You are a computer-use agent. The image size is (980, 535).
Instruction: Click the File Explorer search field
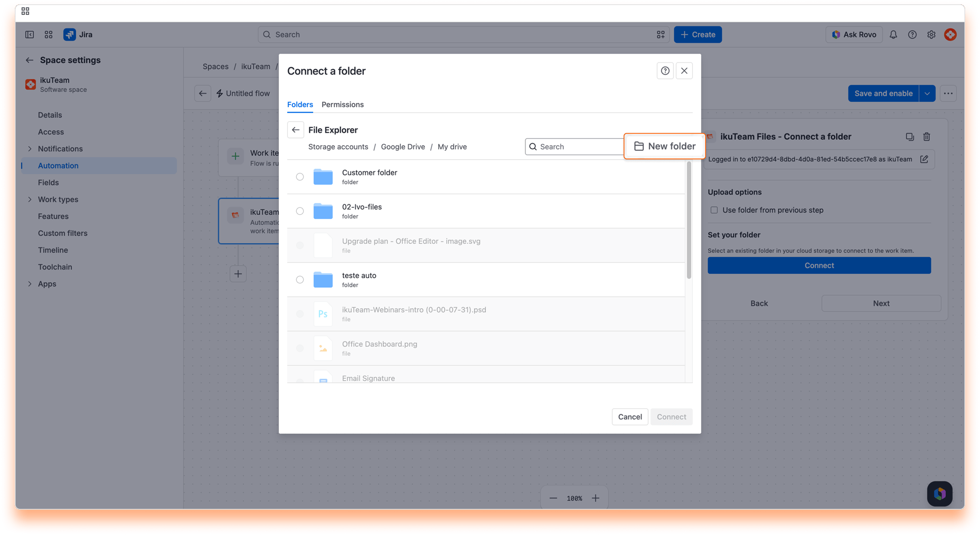[x=574, y=147]
